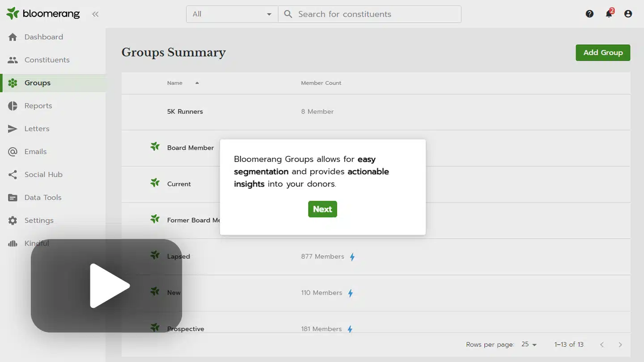644x362 pixels.
Task: Click lightning bolt icon on Prospective row
Action: point(350,329)
